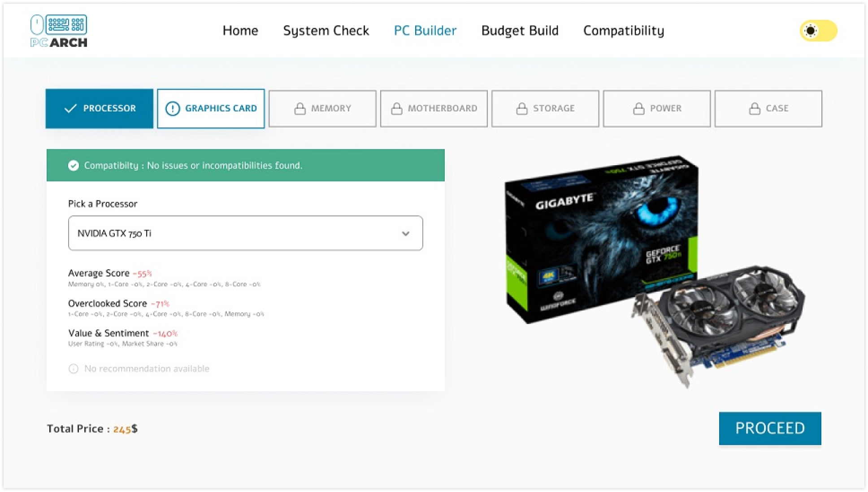Click the no recommendation info icon

click(73, 369)
